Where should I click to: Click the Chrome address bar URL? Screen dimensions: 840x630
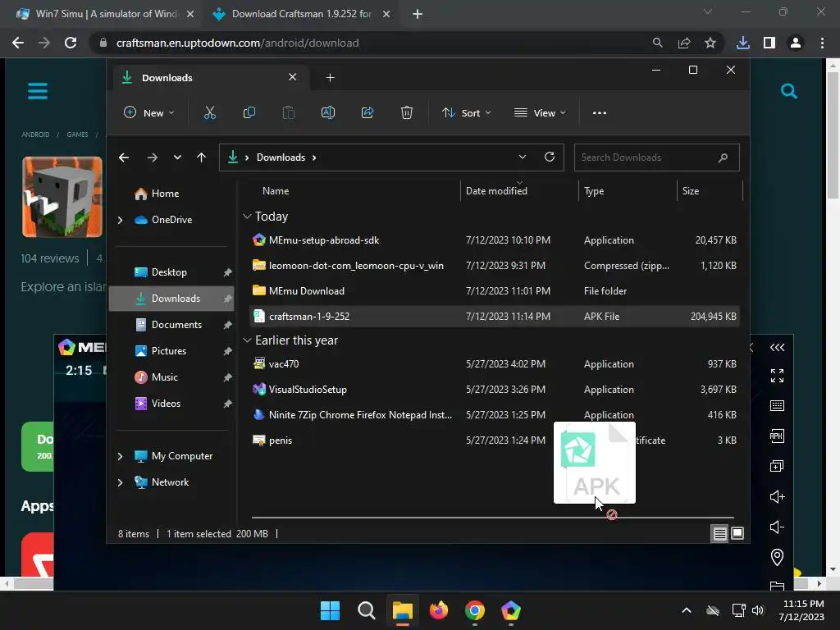[237, 43]
